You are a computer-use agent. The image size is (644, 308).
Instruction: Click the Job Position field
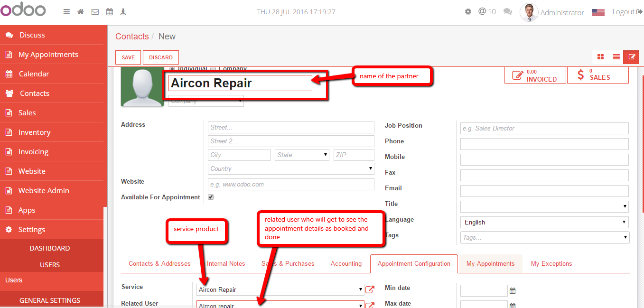544,128
